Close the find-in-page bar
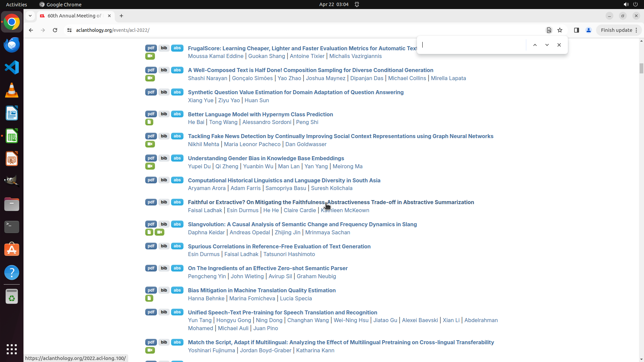 pos(559,45)
